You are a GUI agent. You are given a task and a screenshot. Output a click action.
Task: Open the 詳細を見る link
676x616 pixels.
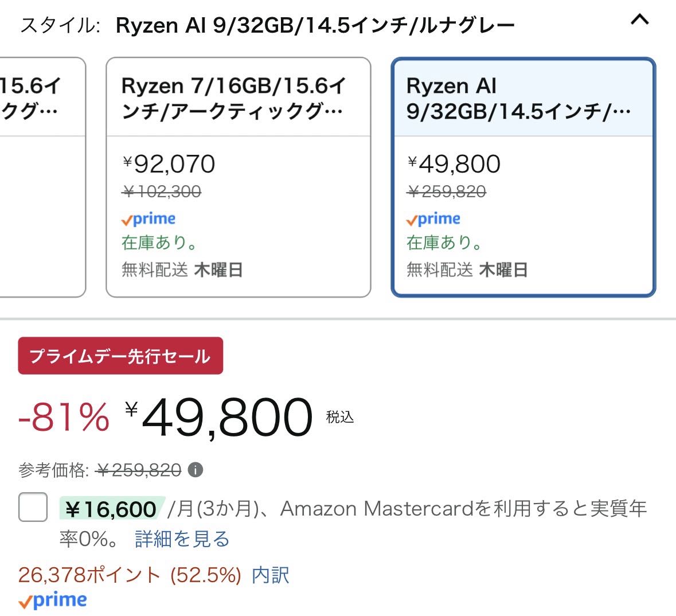click(x=182, y=539)
